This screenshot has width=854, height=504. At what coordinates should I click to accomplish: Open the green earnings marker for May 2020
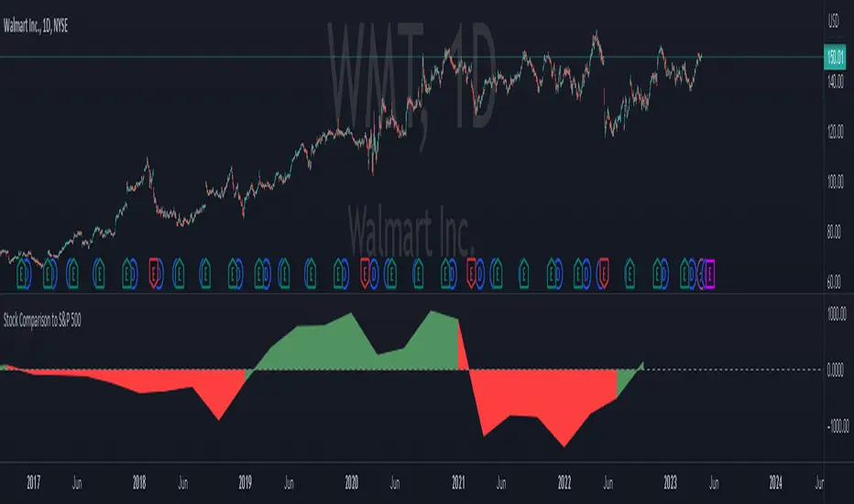coord(391,273)
